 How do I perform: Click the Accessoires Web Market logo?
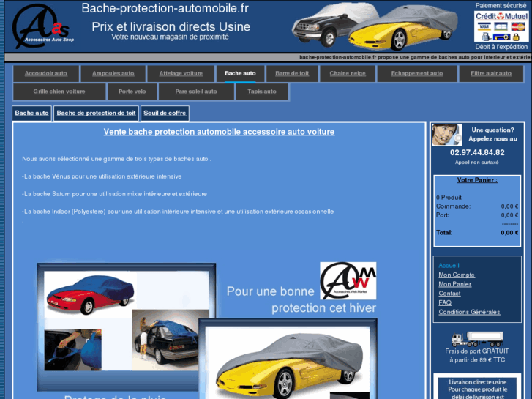click(x=348, y=280)
